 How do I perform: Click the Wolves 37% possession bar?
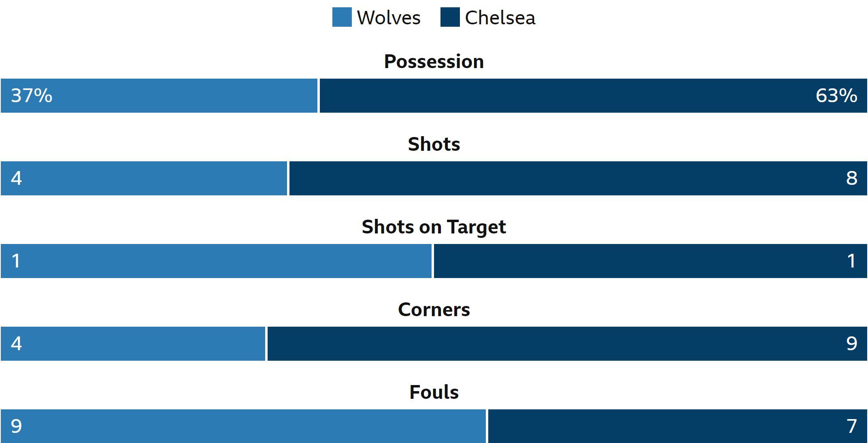tap(159, 96)
